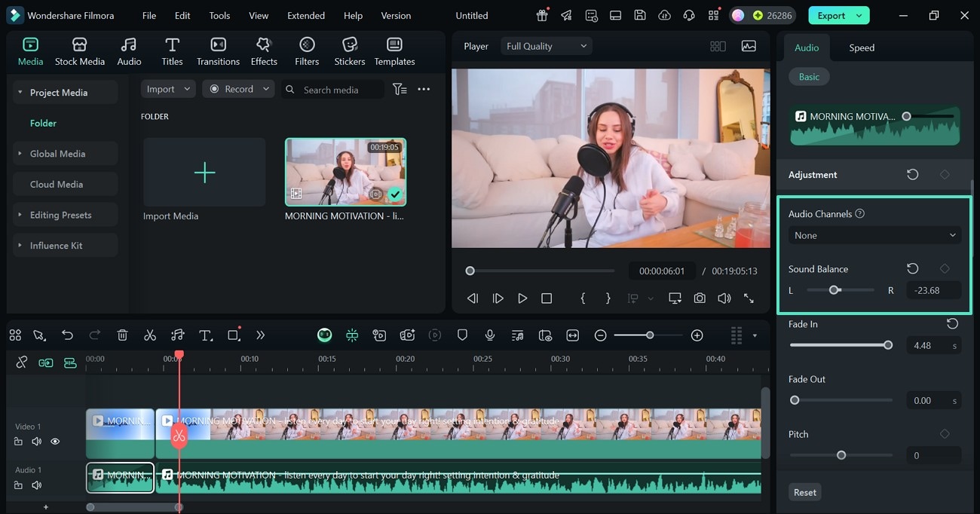This screenshot has height=514, width=980.
Task: Reset the Adjustment section
Action: [912, 174]
